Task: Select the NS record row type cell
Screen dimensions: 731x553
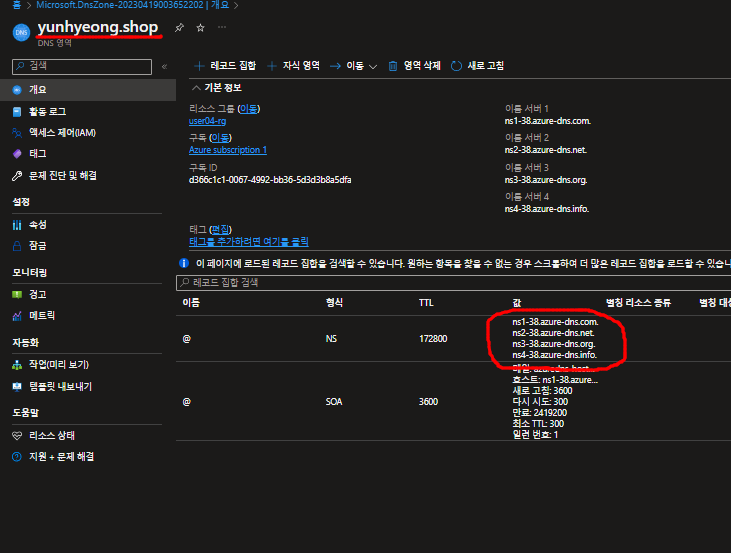Action: click(x=331, y=339)
